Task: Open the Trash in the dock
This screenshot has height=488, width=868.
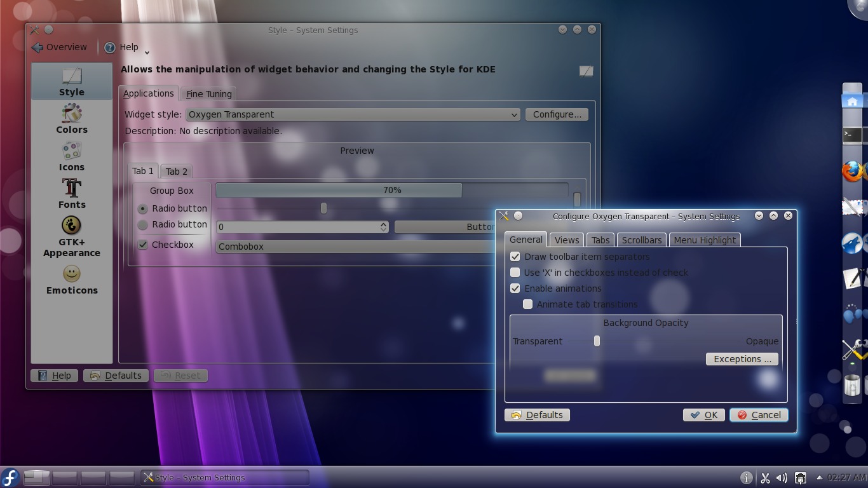Action: tap(852, 385)
